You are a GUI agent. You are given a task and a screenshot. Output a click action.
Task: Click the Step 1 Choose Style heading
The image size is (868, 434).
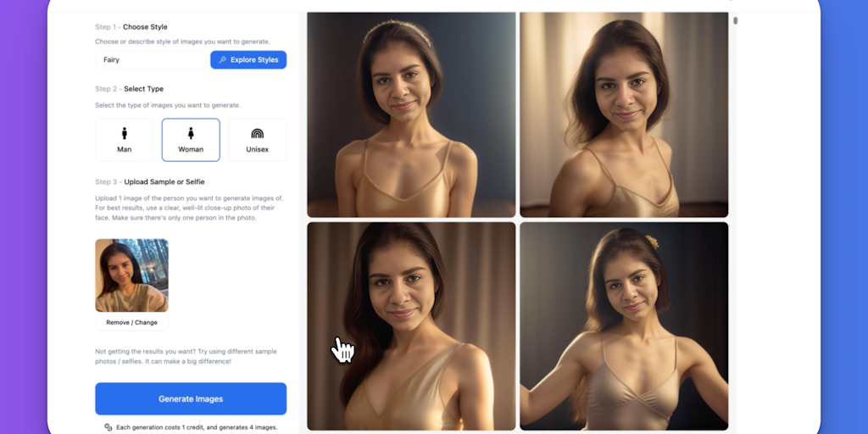coord(131,26)
